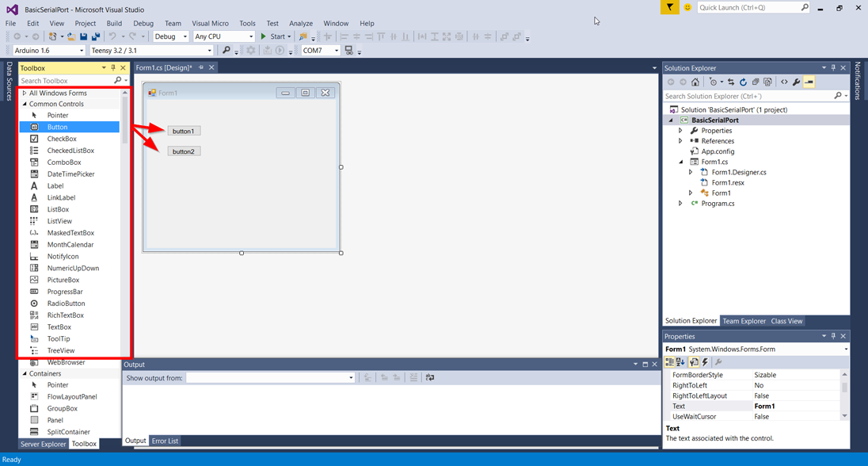Click the highlighted Preview Selected Items icon

coord(809,82)
